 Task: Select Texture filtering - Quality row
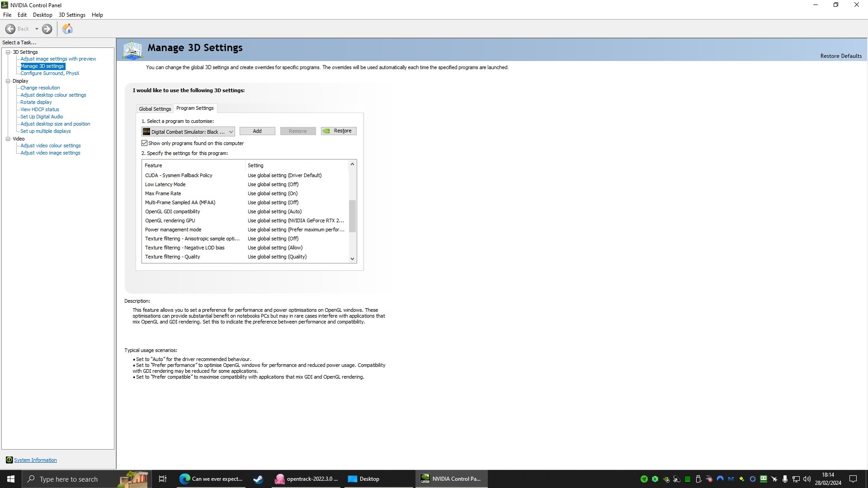pyautogui.click(x=245, y=257)
